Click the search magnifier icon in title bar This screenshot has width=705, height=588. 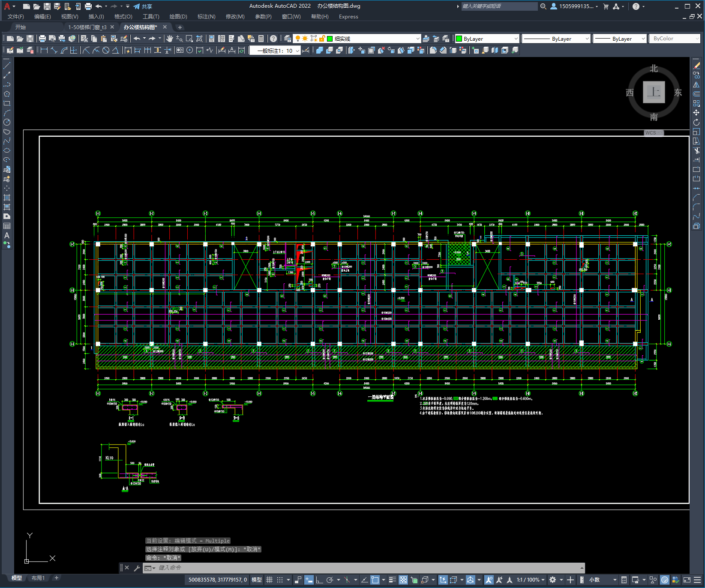[543, 6]
